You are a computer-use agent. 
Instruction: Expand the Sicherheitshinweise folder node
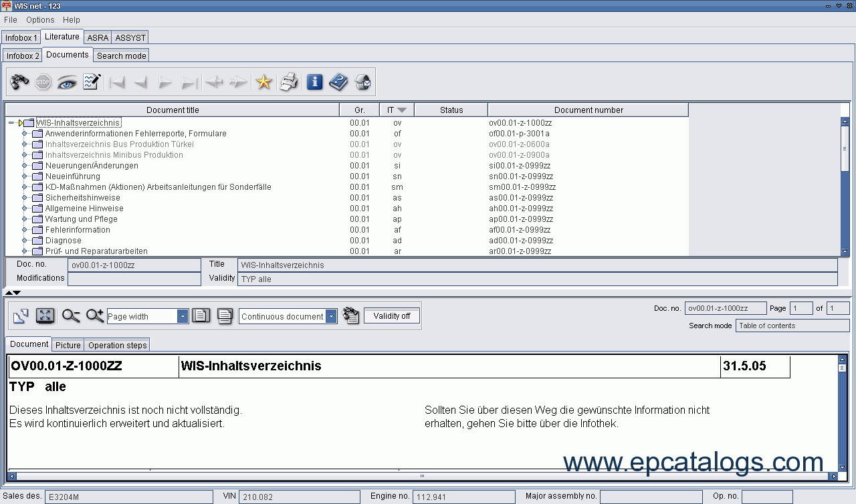click(x=25, y=198)
